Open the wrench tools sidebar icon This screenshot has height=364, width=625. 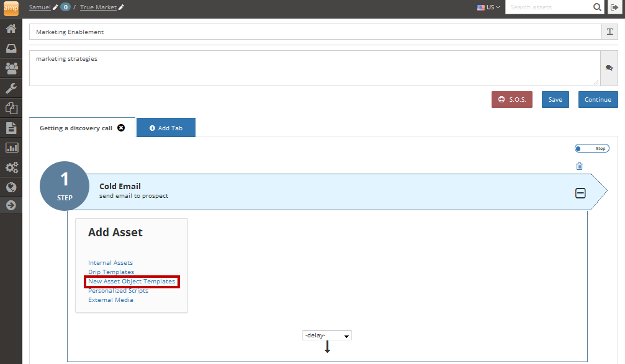click(x=11, y=88)
